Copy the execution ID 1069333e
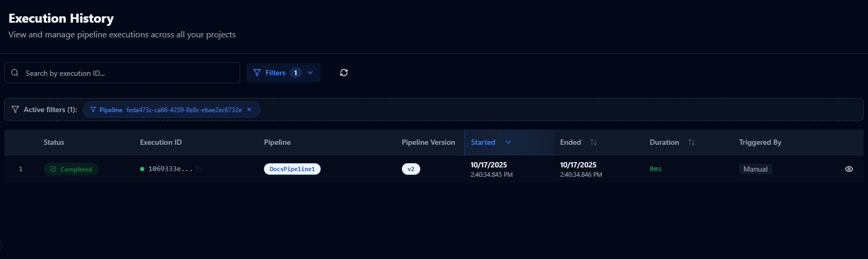The width and height of the screenshot is (868, 259). click(x=199, y=169)
